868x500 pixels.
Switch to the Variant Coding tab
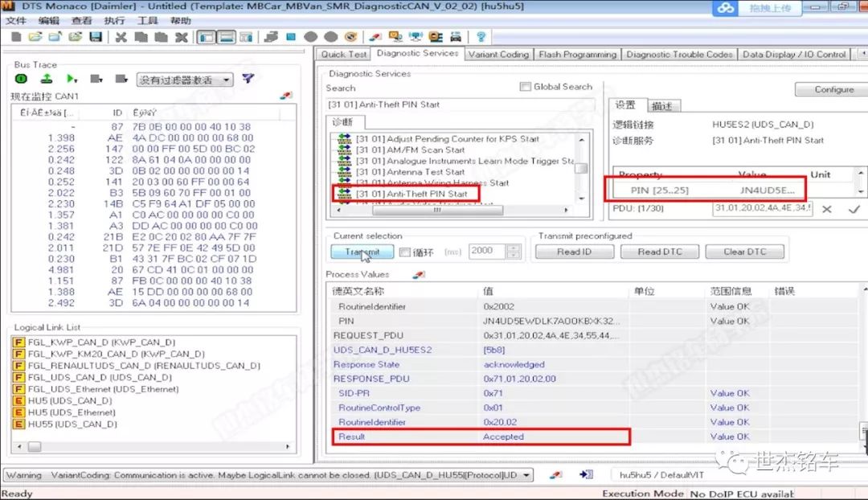coord(499,55)
